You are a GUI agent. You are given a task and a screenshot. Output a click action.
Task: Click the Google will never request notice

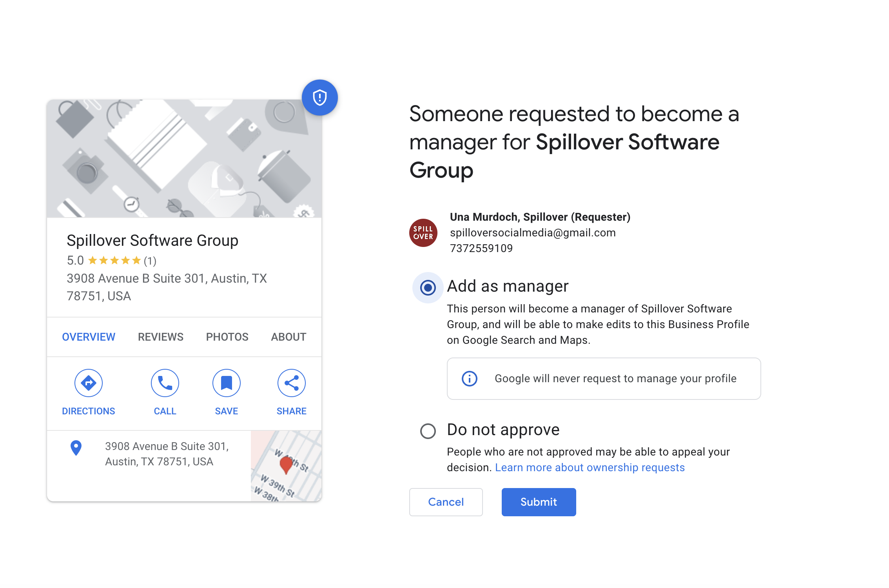click(604, 379)
